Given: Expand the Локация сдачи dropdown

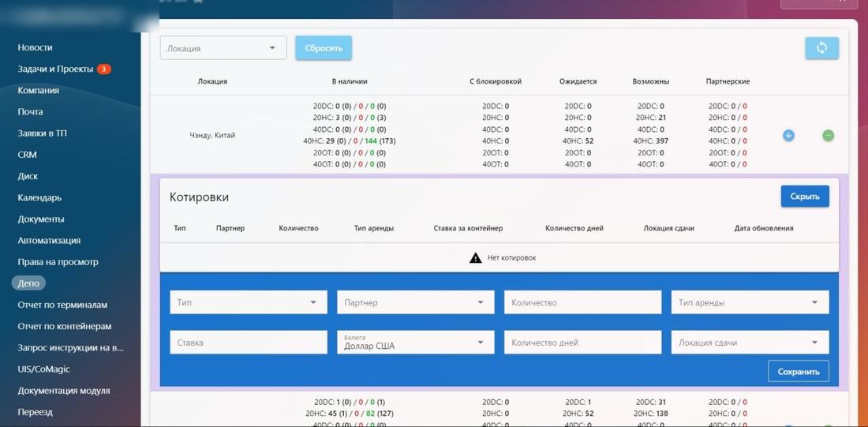Looking at the screenshot, I should click(x=750, y=343).
